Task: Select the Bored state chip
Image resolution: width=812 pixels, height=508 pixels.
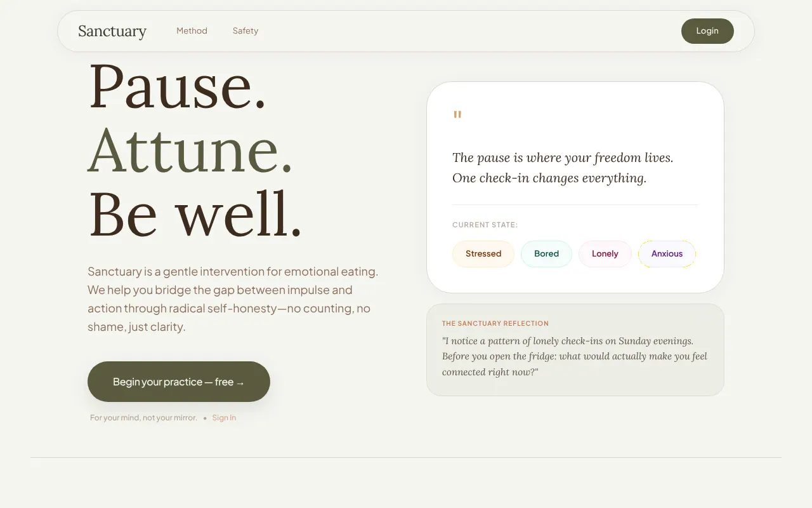Action: point(546,254)
